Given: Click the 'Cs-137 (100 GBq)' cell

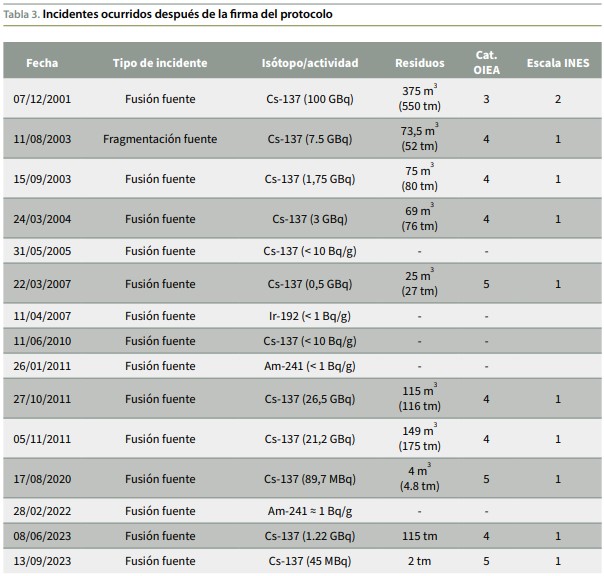Looking at the screenshot, I should [x=309, y=99].
